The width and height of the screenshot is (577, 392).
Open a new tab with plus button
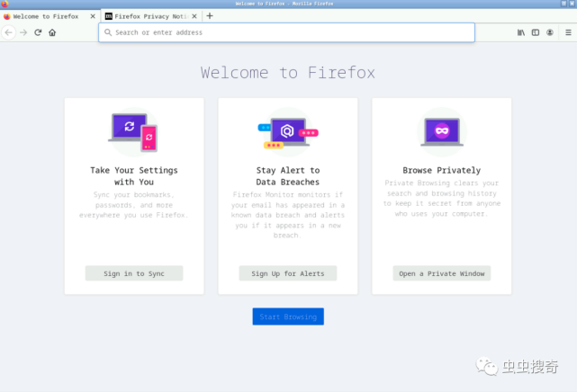[x=210, y=16]
